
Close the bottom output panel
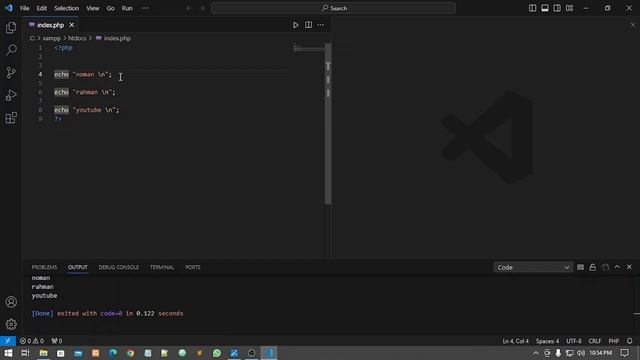(x=629, y=267)
